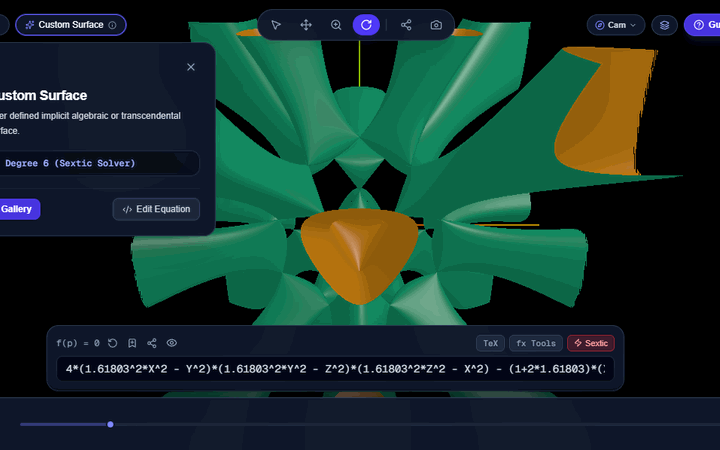Show info for Custom Surface pill

click(112, 25)
